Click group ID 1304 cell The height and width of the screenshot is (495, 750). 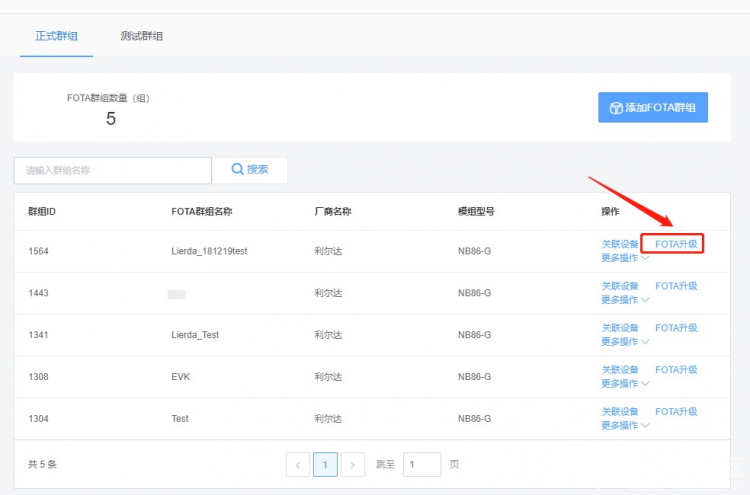(38, 418)
